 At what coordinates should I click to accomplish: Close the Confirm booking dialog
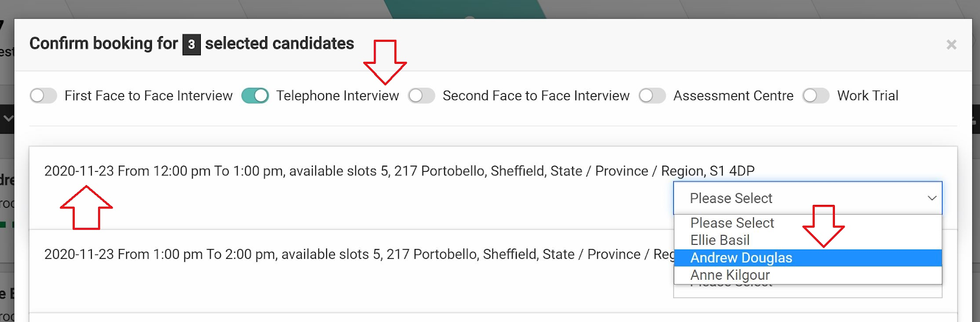tap(951, 44)
